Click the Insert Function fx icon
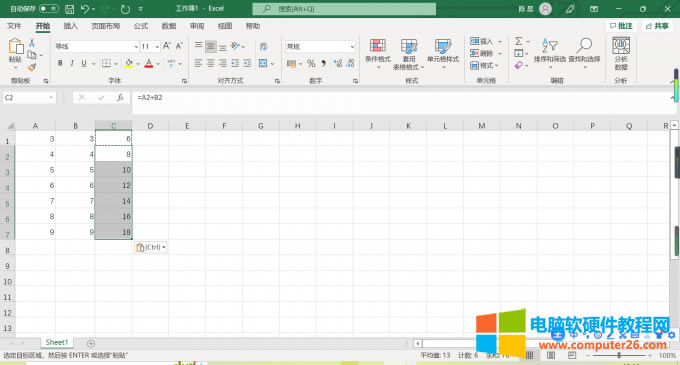680x365 pixels. pos(120,98)
